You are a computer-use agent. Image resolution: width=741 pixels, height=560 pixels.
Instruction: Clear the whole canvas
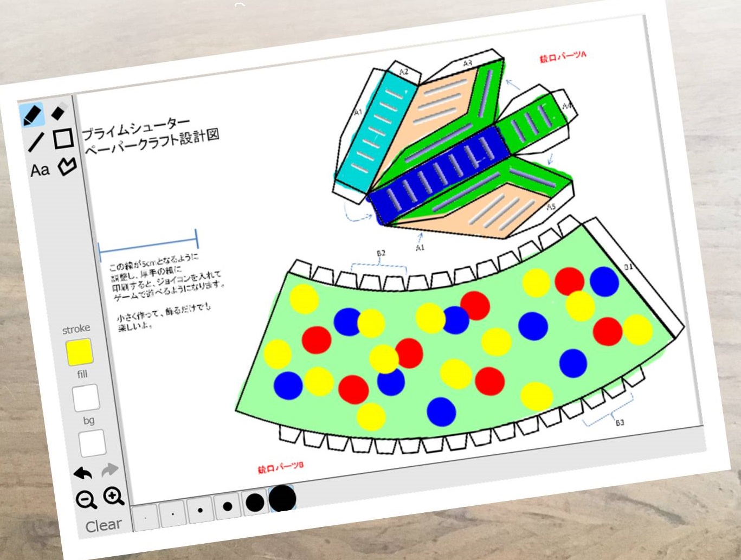tap(104, 525)
